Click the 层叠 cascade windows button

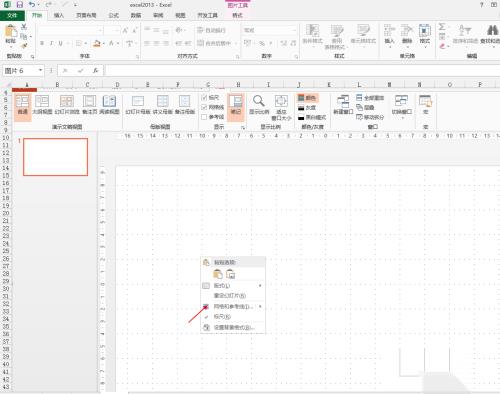[365, 107]
